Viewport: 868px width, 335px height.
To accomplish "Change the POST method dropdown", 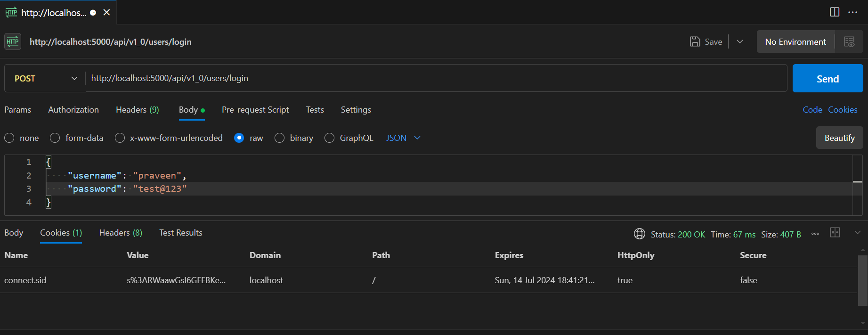I will (45, 78).
